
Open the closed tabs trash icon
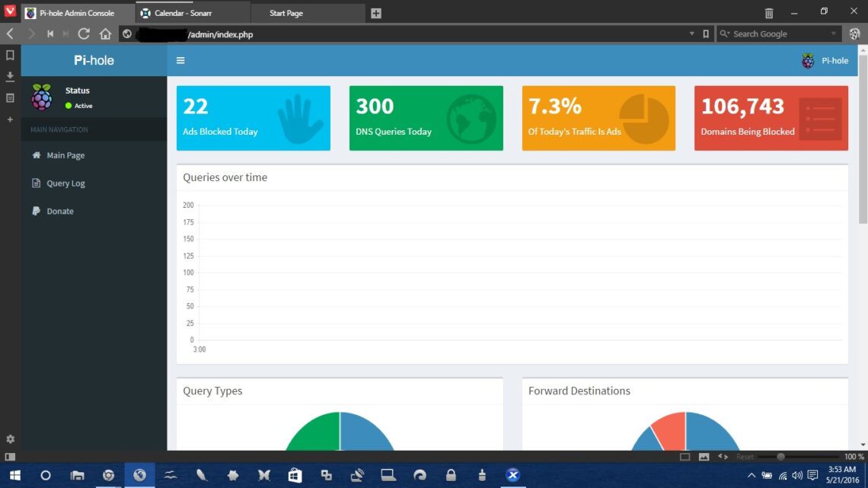pyautogui.click(x=769, y=13)
